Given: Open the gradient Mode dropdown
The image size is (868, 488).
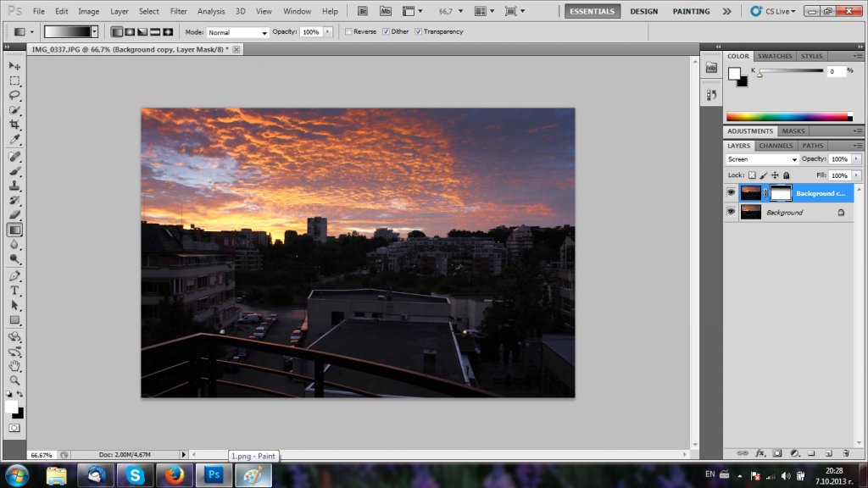Looking at the screenshot, I should point(238,32).
